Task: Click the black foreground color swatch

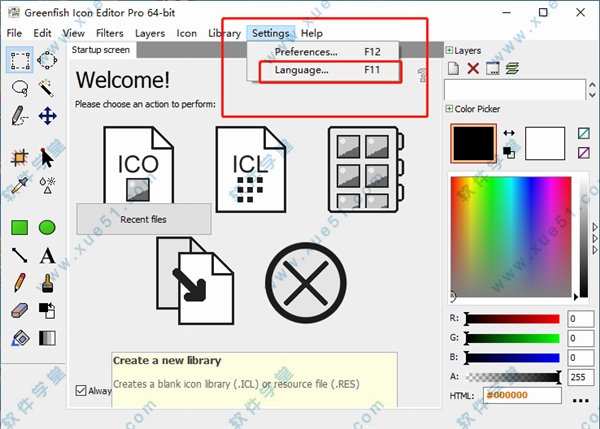Action: tap(474, 144)
